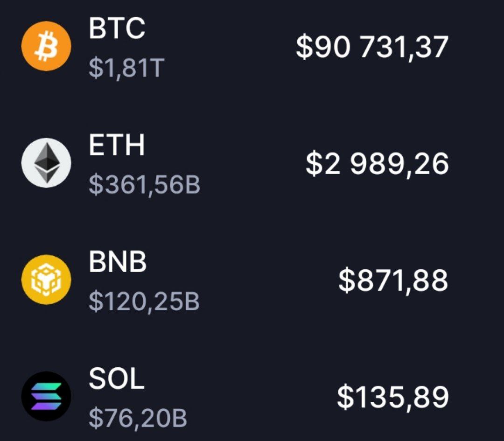Tap the orange Bitcoin logo icon

click(46, 46)
